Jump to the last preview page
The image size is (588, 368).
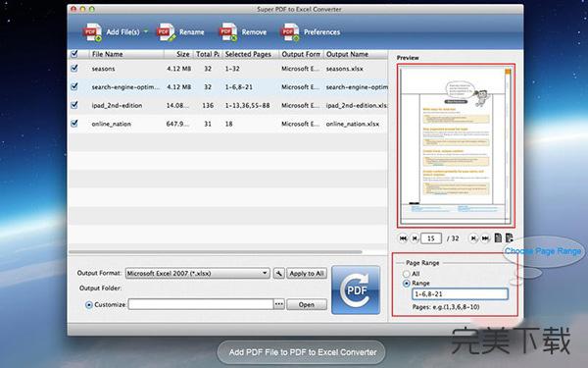[485, 238]
